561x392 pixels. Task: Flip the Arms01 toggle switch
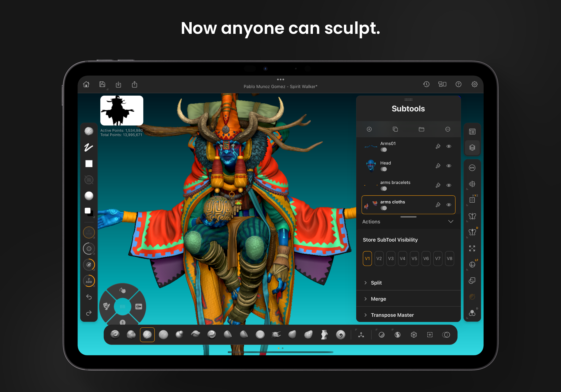[384, 150]
